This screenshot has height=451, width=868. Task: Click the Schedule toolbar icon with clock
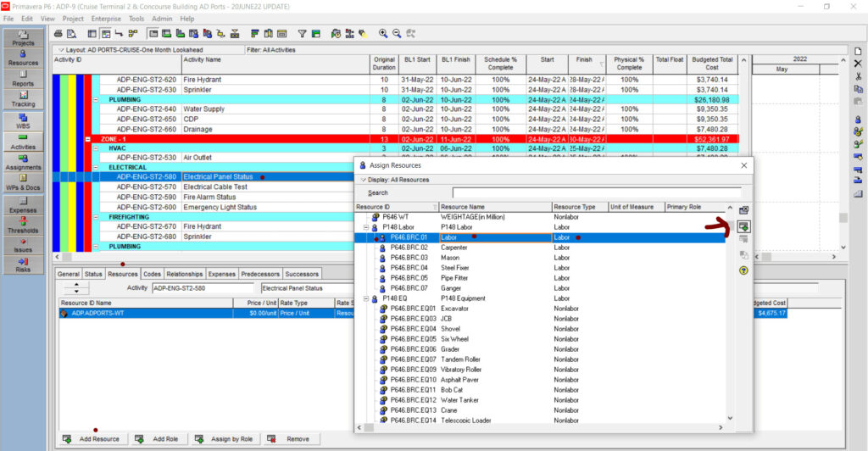click(x=336, y=34)
